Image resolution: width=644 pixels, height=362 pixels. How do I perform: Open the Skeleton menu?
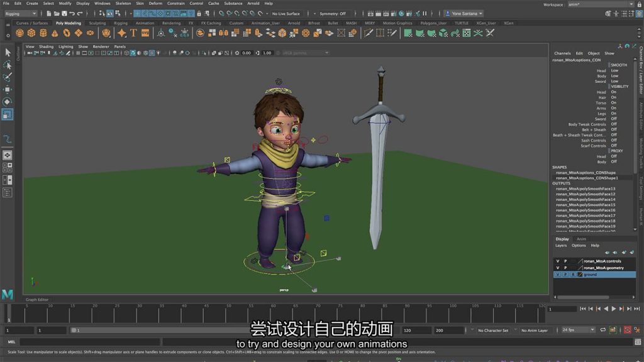(x=123, y=3)
